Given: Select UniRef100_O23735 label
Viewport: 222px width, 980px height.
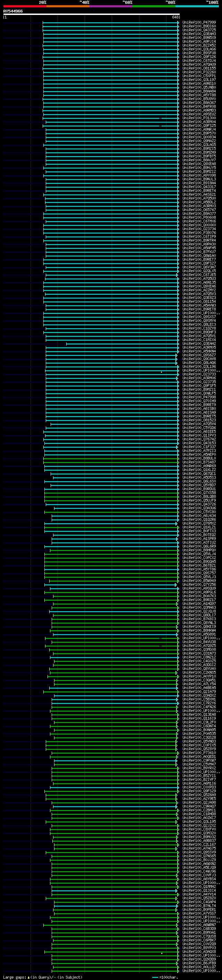Looking at the screenshot, I should point(199,382).
